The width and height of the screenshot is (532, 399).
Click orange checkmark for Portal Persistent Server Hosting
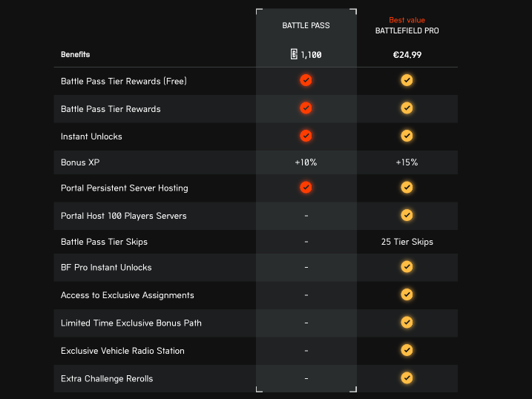[x=306, y=187]
